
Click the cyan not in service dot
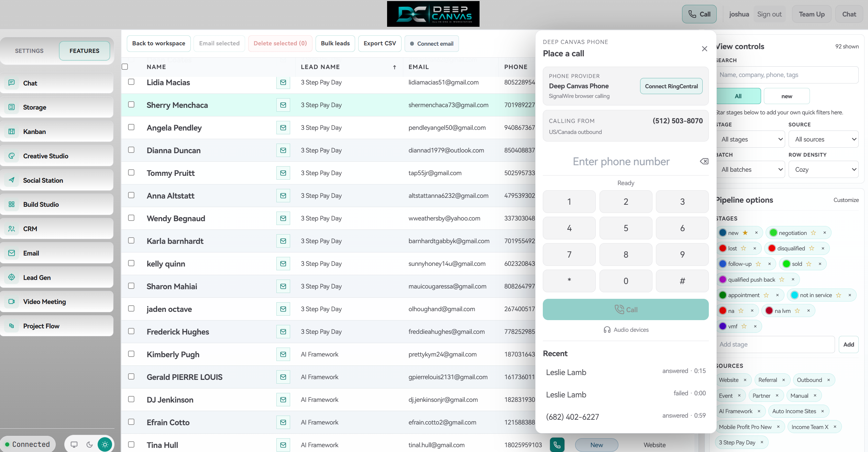794,295
